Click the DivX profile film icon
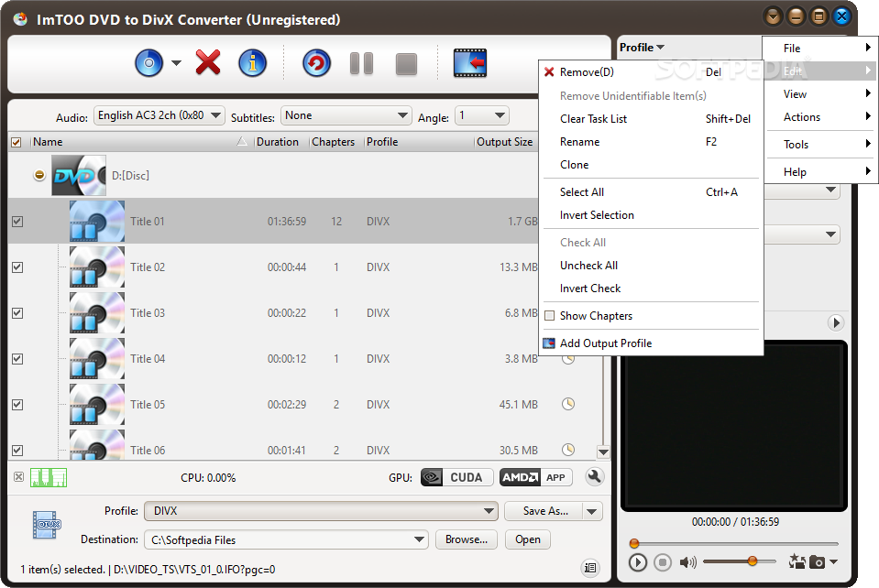This screenshot has width=879, height=588. pos(47,525)
